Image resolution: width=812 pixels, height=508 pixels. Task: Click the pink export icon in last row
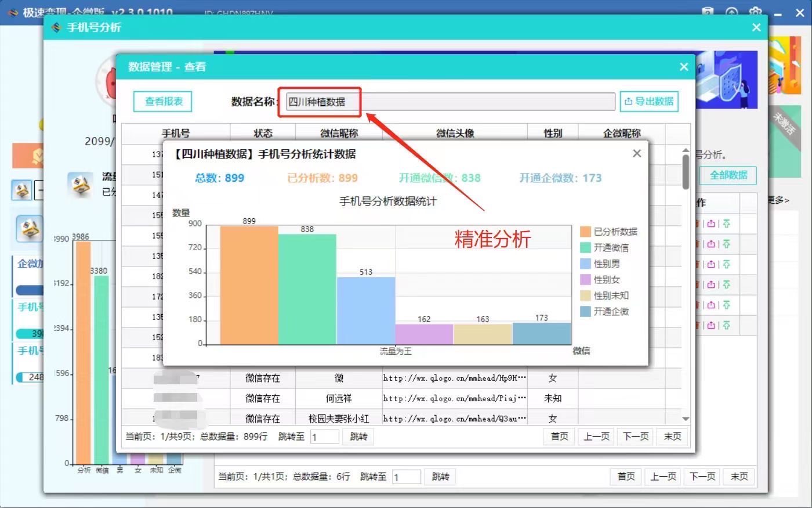pos(711,326)
